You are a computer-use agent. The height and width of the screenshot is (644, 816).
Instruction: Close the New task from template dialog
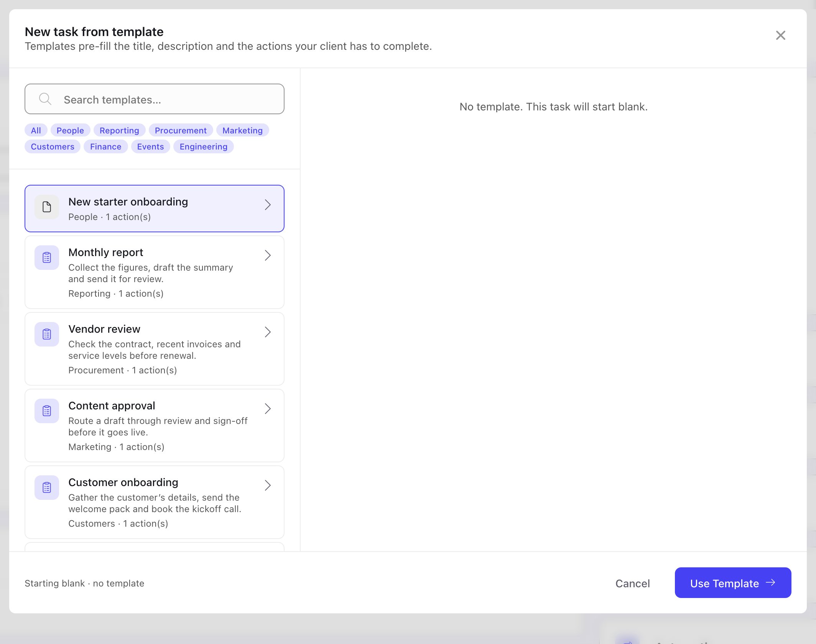(x=781, y=35)
